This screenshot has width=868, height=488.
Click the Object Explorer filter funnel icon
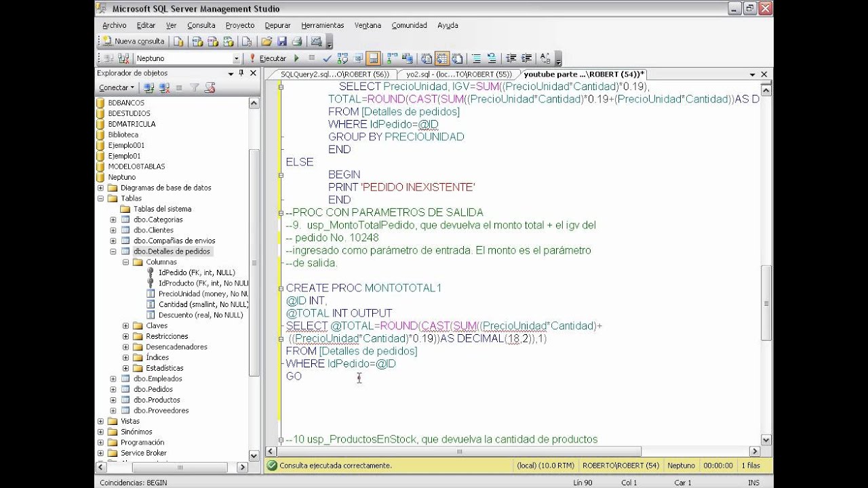pos(195,87)
